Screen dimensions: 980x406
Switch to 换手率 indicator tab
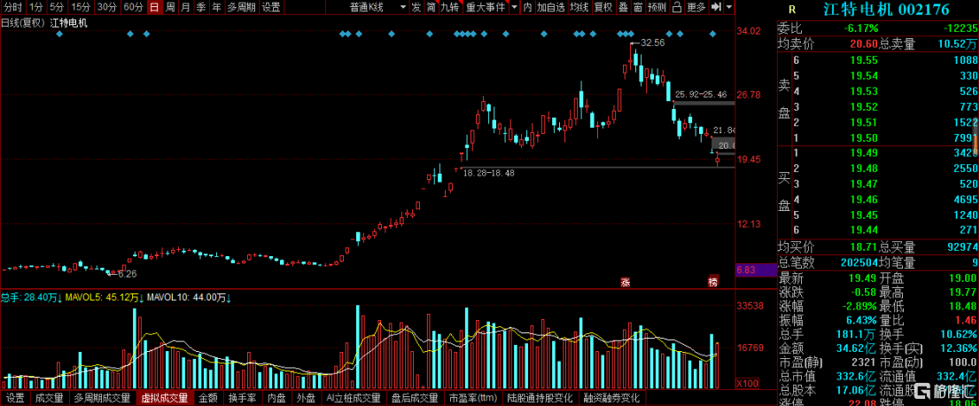click(x=241, y=397)
